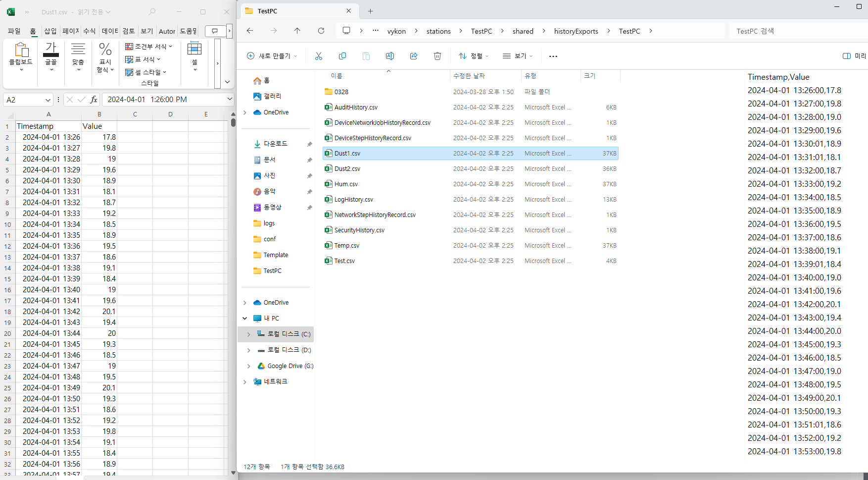The width and height of the screenshot is (868, 480).
Task: Click the Excel Cells (셀) group icon
Action: (194, 49)
